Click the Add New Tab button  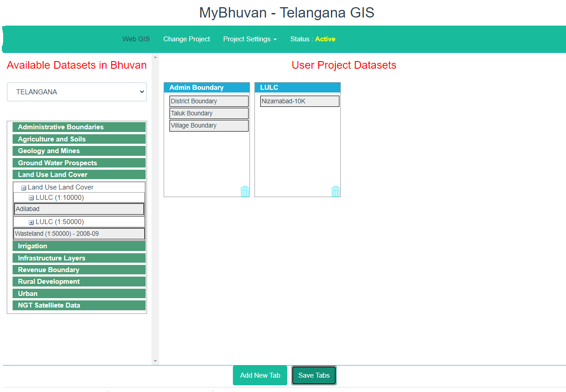coord(260,375)
